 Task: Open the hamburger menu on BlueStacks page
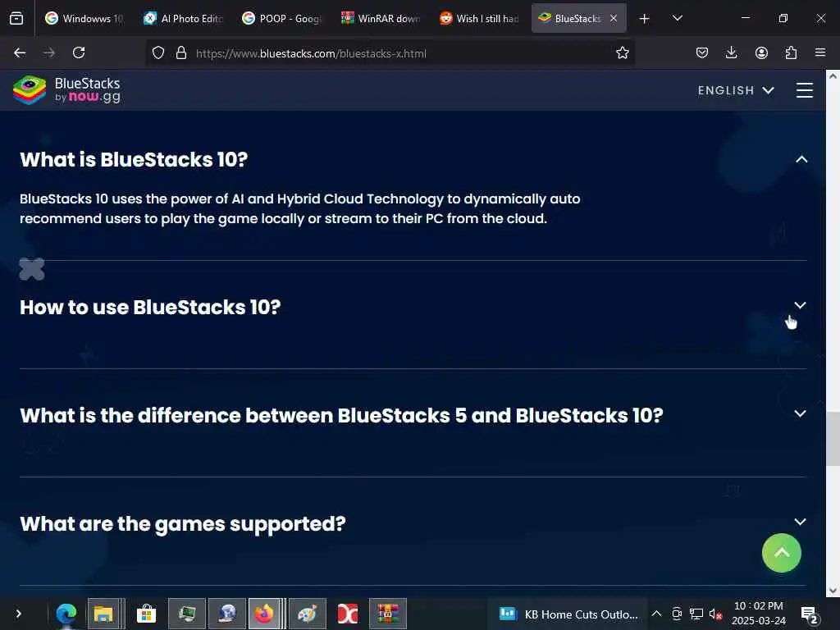tap(804, 90)
